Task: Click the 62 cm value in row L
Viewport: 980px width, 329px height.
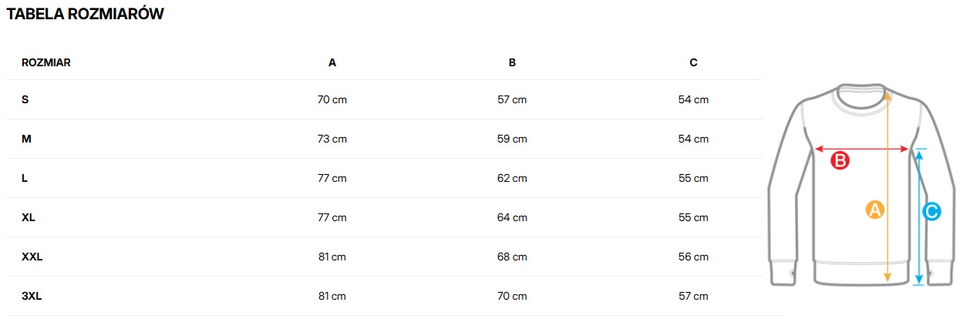Action: (512, 178)
